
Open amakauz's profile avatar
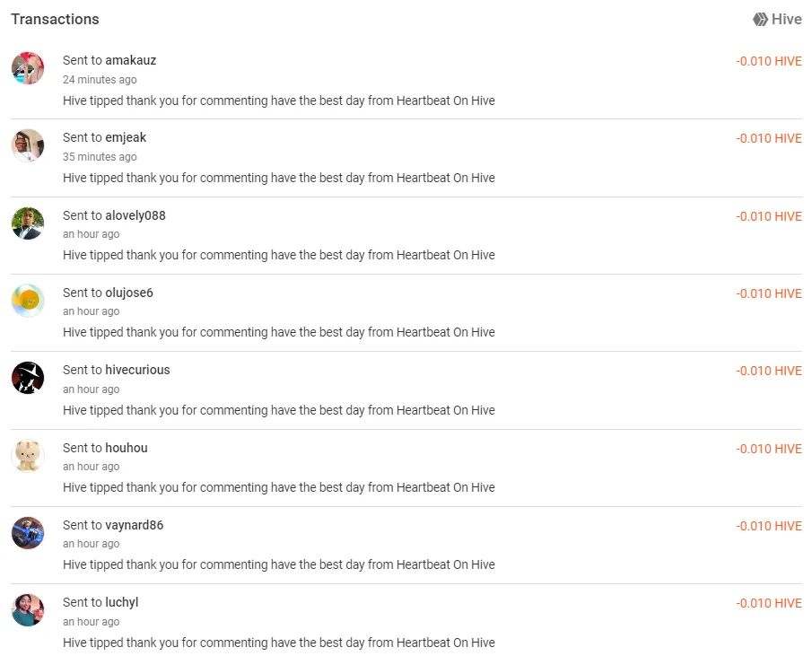coord(28,68)
